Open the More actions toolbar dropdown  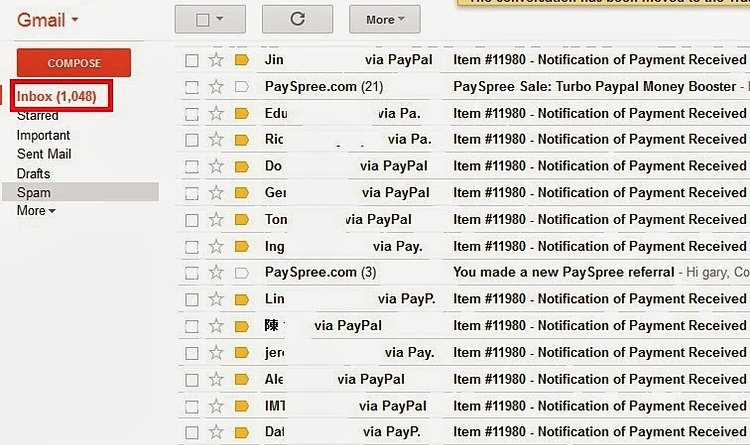[x=385, y=20]
